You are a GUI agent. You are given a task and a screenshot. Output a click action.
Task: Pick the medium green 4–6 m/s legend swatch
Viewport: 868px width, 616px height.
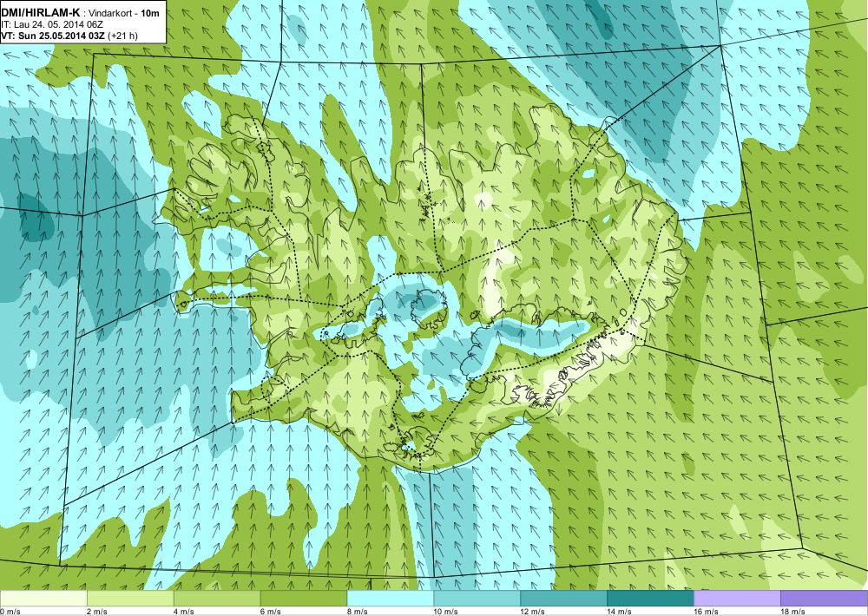217,599
